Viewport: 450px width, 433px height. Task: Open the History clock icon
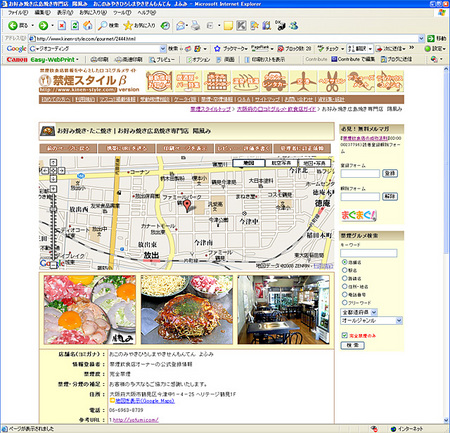[x=165, y=25]
